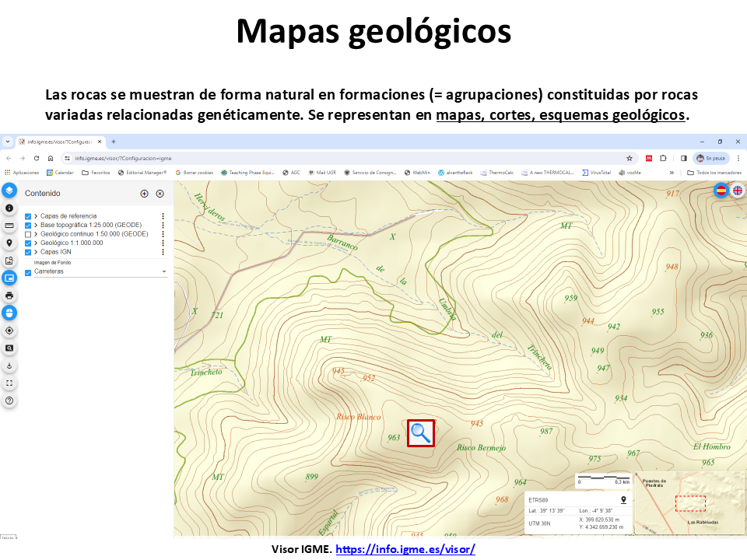Click the fullscreen icon in left sidebar

9,383
